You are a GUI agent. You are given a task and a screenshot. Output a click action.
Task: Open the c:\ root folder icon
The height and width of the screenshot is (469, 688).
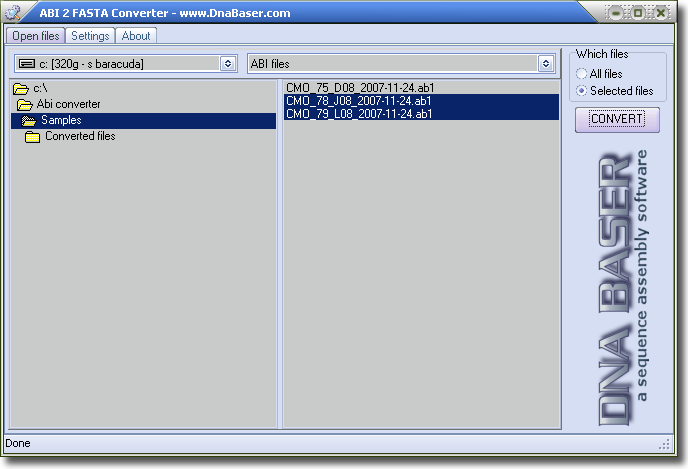[x=21, y=89]
